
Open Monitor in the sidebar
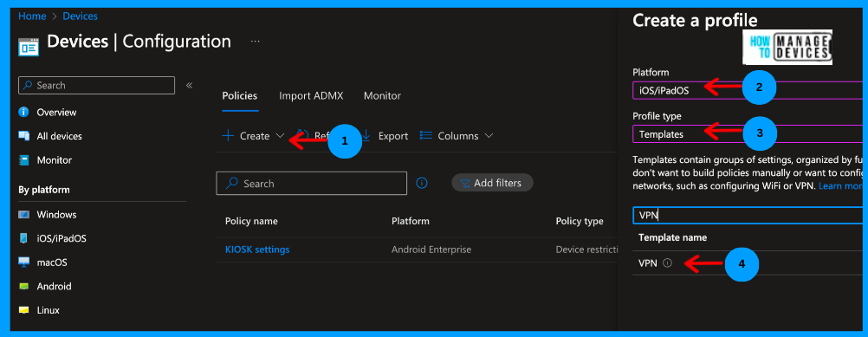[55, 160]
